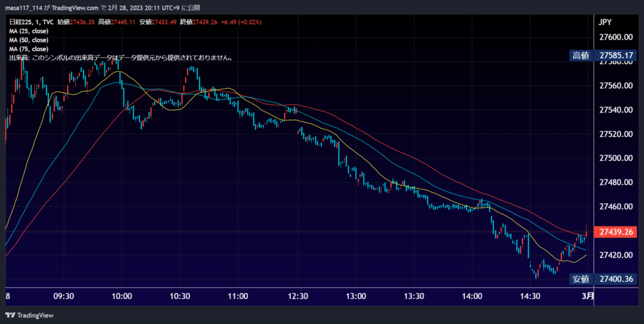Image resolution: width=644 pixels, height=324 pixels.
Task: Click the 14:30 time axis label
Action: (x=530, y=296)
